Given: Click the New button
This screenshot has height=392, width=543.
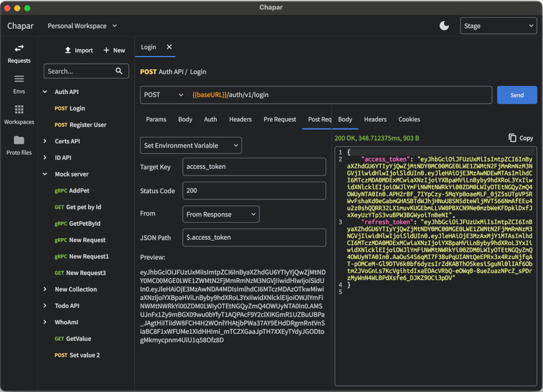Looking at the screenshot, I should tap(114, 50).
